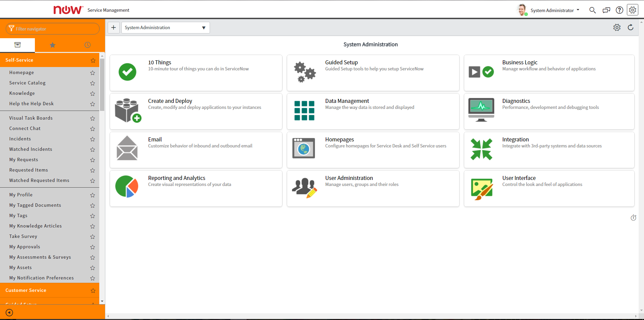This screenshot has height=320, width=644.
Task: Collapse navigator with bottom arrow icon
Action: [9, 313]
